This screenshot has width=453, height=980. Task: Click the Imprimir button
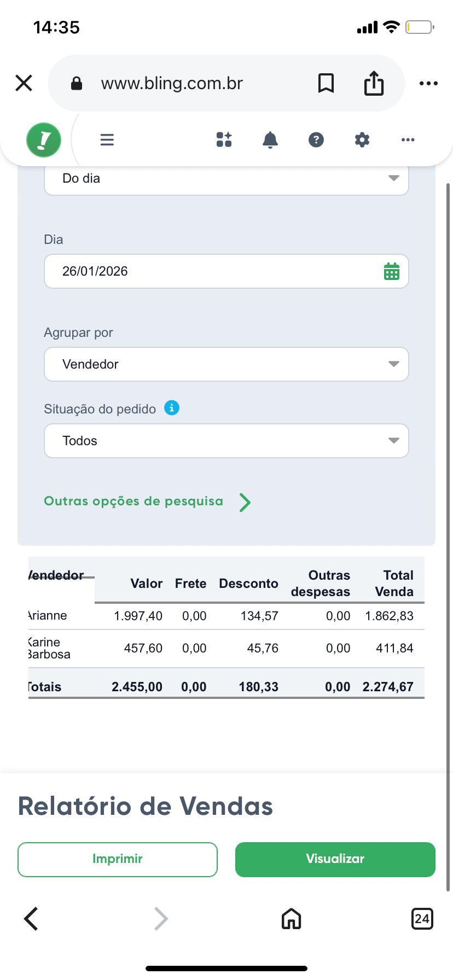coord(118,859)
